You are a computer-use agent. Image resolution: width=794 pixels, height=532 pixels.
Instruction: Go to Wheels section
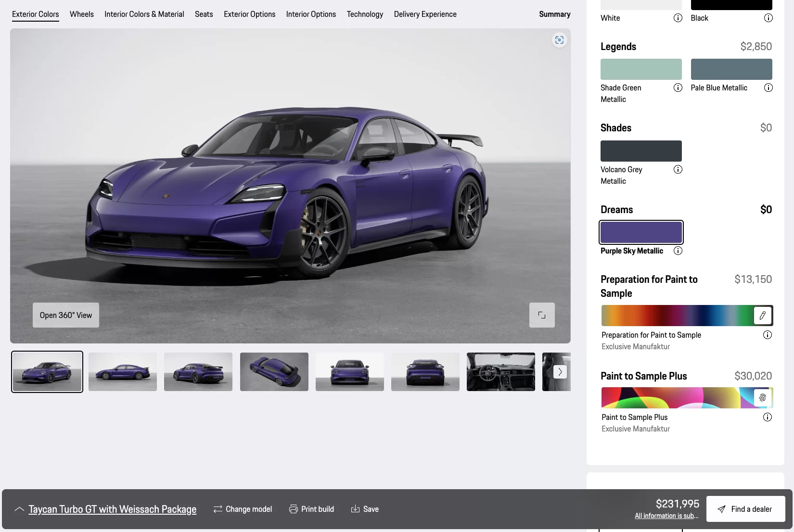[x=82, y=14]
